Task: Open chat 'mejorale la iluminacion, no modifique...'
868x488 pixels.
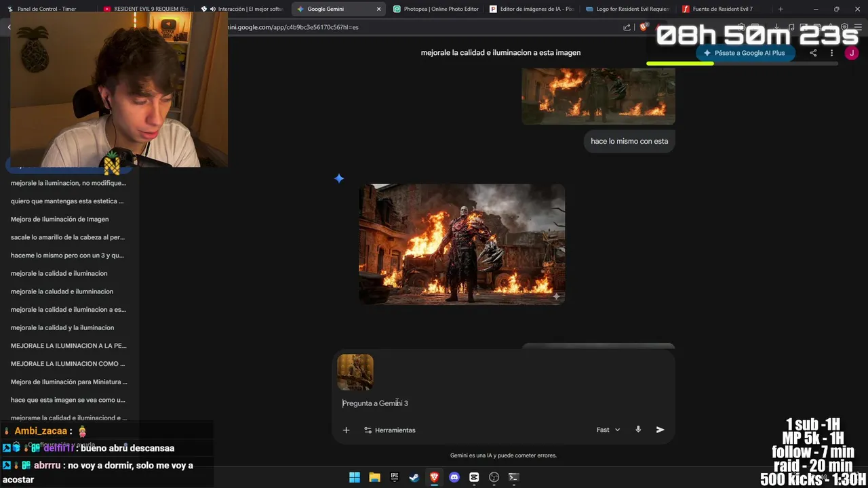Action: [68, 183]
